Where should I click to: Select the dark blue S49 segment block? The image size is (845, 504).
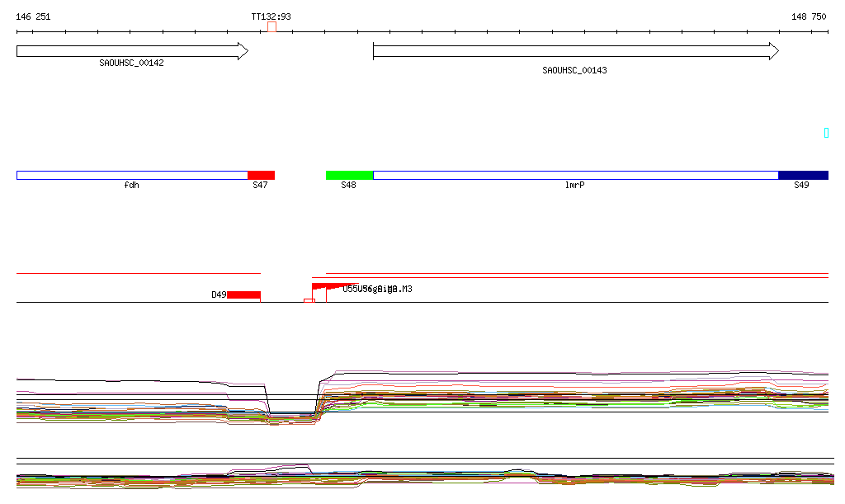coord(802,175)
